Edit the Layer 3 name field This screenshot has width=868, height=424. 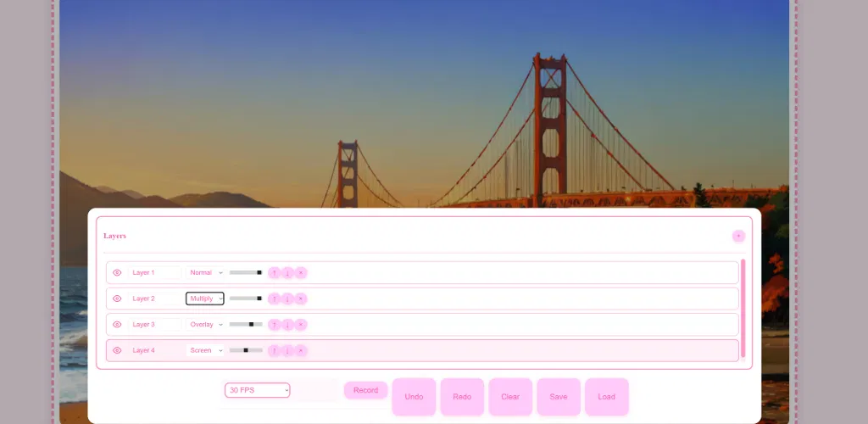coord(155,325)
